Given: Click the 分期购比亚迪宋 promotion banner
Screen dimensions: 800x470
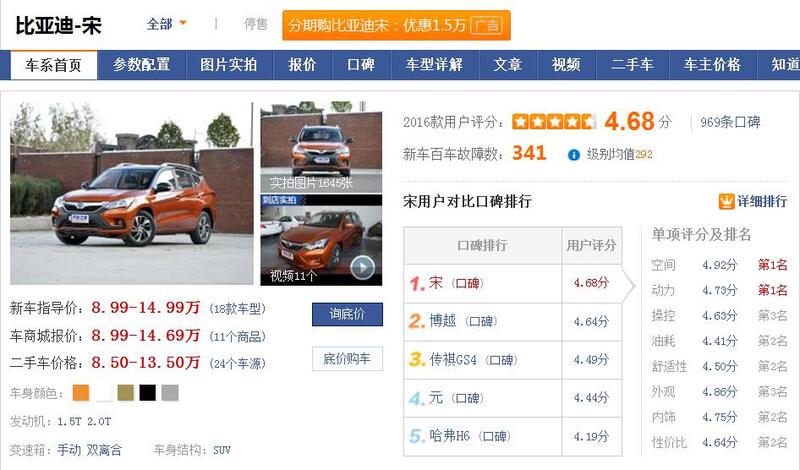Looking at the screenshot, I should coord(396,25).
